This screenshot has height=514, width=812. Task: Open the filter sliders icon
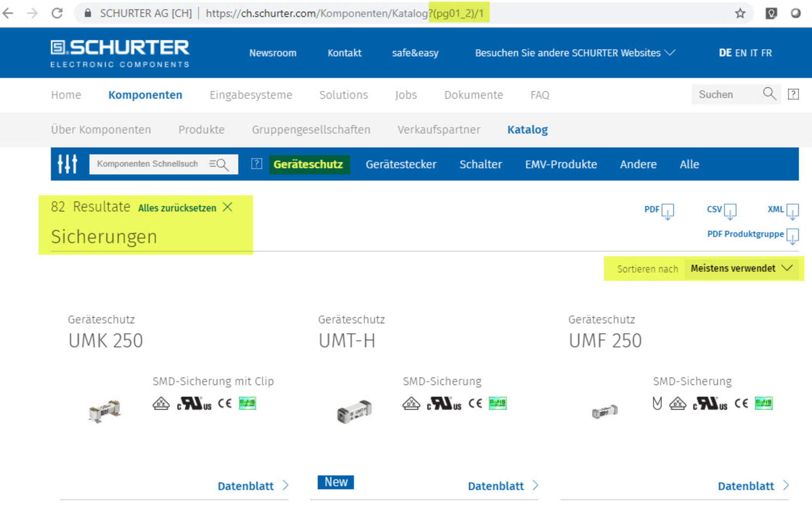(68, 164)
